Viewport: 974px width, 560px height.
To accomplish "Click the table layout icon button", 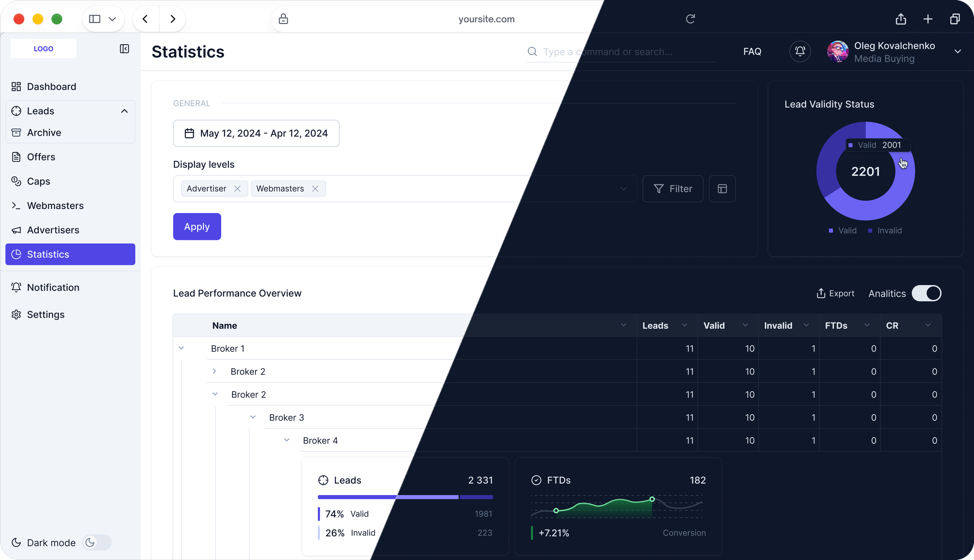I will coord(722,189).
